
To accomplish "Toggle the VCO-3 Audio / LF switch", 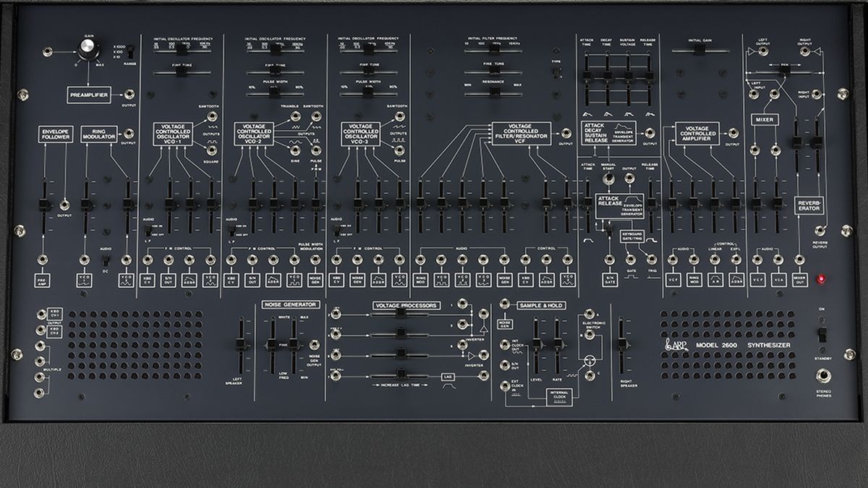I will pos(339,231).
